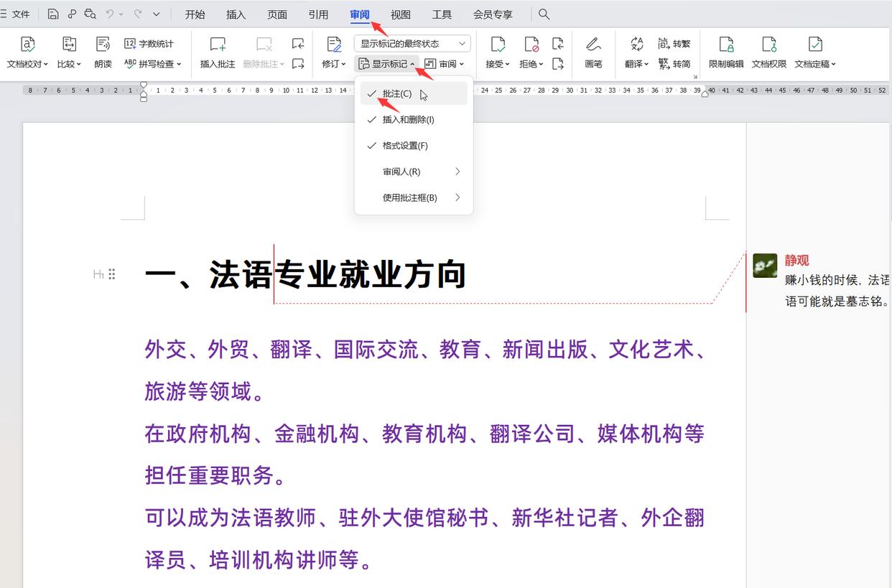Viewport: 892px width, 588px height.
Task: Switch to the 插入 tab
Action: point(236,14)
